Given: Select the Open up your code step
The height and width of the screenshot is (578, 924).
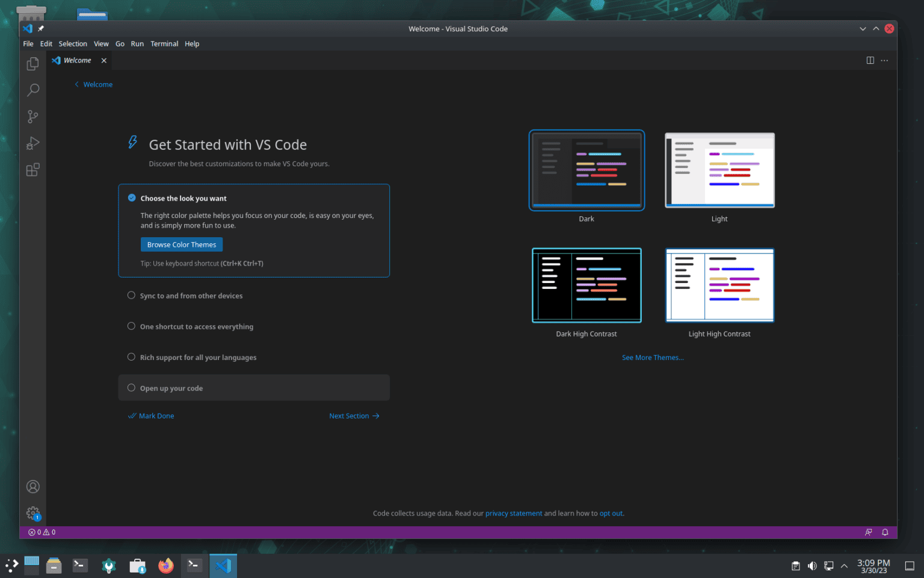Looking at the screenshot, I should click(x=171, y=388).
